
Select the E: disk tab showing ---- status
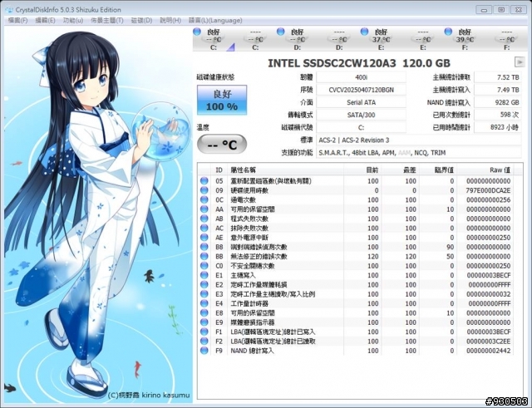423,39
